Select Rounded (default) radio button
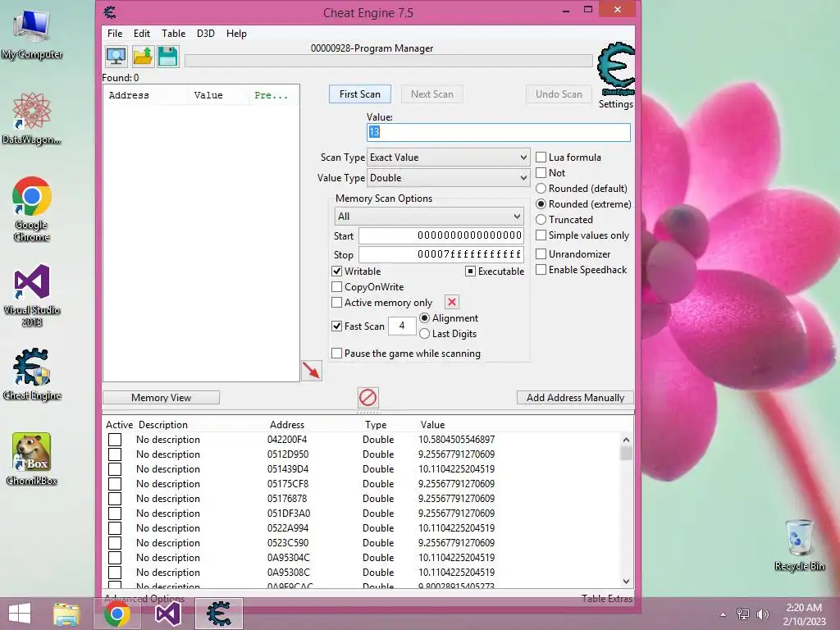Screen dimensions: 840x630 [x=541, y=188]
